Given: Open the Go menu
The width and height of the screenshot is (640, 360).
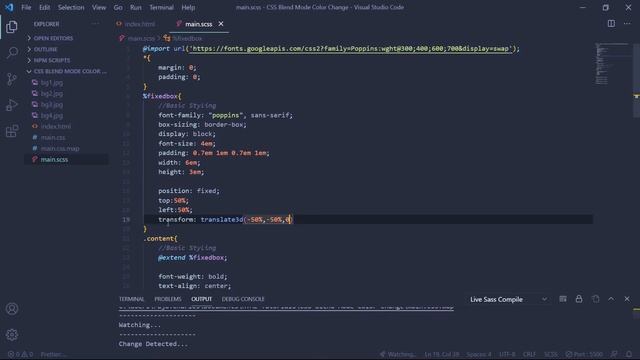Looking at the screenshot, I should click(118, 7).
